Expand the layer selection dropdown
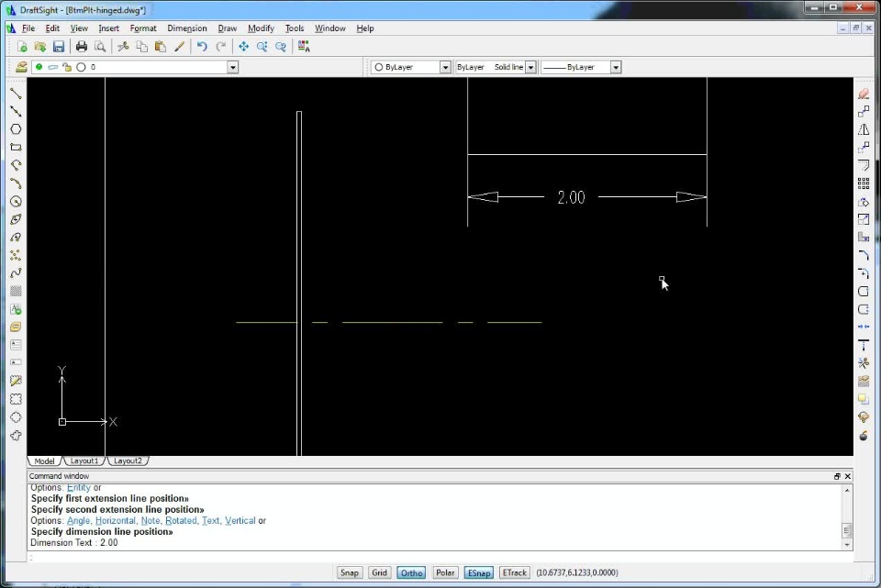Image resolution: width=881 pixels, height=588 pixels. [232, 67]
